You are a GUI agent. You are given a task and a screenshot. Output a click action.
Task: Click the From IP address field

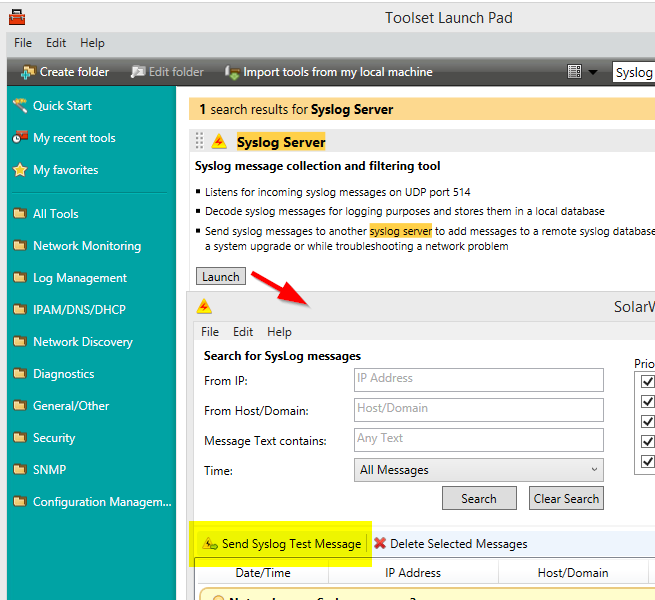(x=479, y=380)
